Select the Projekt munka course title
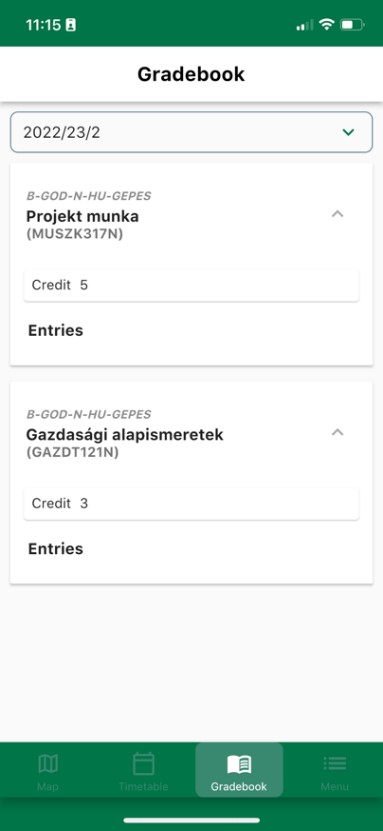383x831 pixels. [82, 216]
